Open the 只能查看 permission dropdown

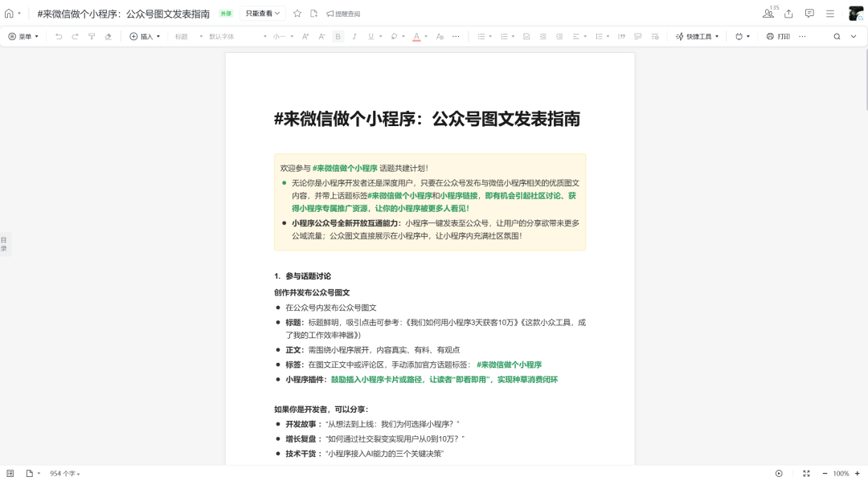(x=262, y=14)
